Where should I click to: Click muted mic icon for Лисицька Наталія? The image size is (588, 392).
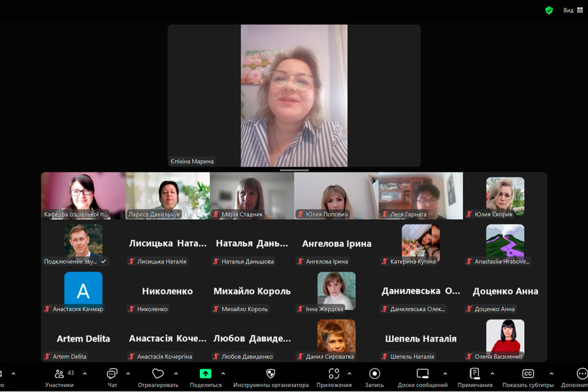tap(131, 261)
